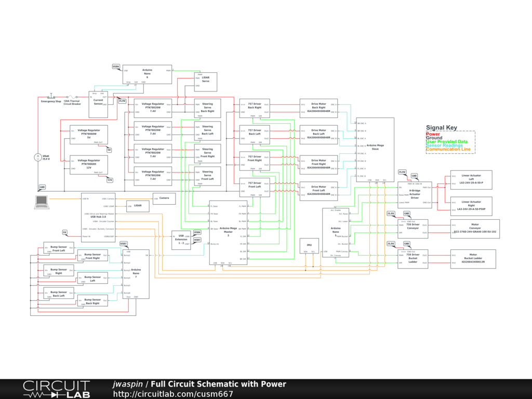
Task: Click the CircuitLab logo in footer
Action: click(x=56, y=389)
